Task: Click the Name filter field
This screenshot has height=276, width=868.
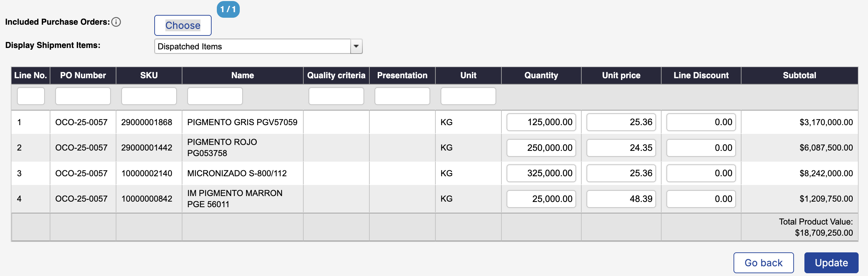Action: coord(215,96)
